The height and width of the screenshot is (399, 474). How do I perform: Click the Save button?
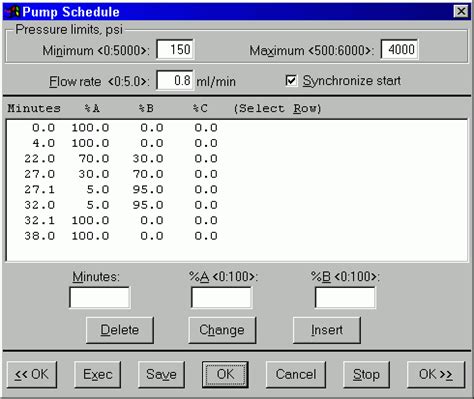[161, 375]
